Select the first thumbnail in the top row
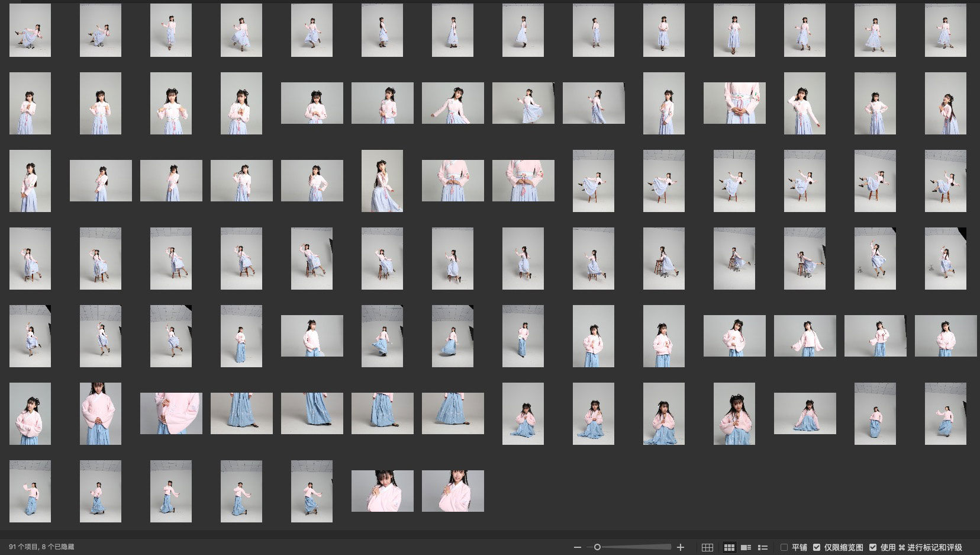Image resolution: width=980 pixels, height=555 pixels. click(x=30, y=30)
